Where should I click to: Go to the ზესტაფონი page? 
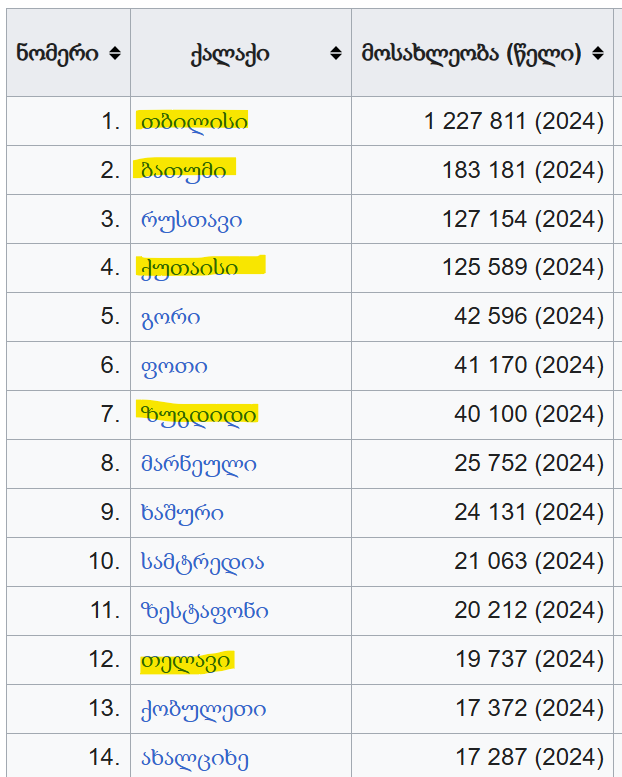tap(205, 611)
